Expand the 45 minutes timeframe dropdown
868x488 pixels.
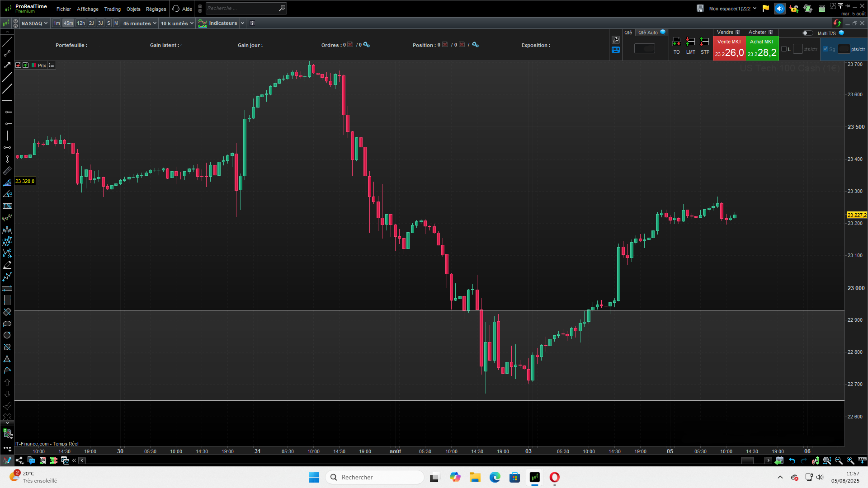point(140,23)
